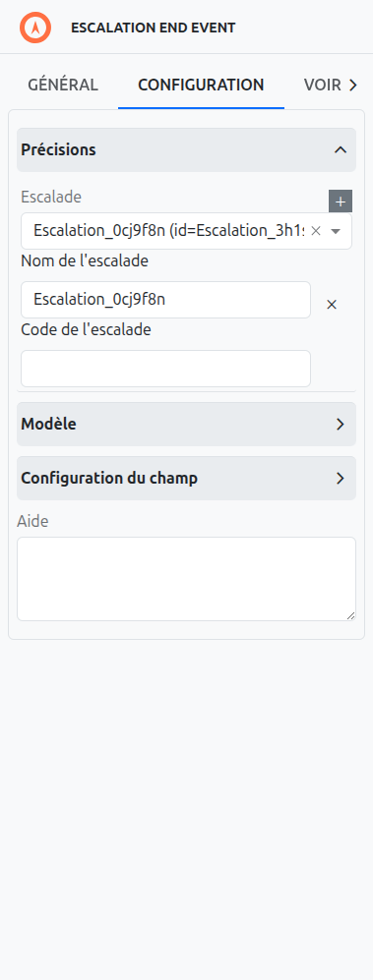Expand the Configuration du champ section
This screenshot has width=373, height=980.
[x=187, y=478]
